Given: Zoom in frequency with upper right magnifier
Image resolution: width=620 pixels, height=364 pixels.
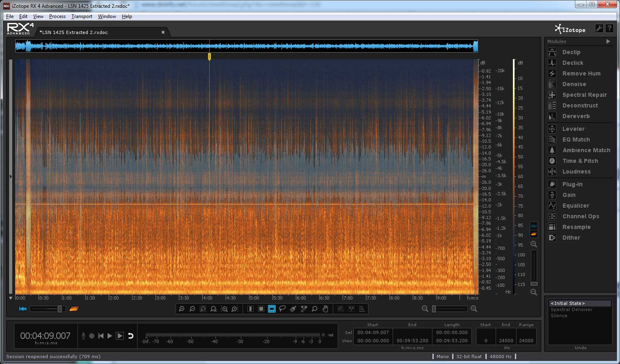Looking at the screenshot, I should (533, 244).
